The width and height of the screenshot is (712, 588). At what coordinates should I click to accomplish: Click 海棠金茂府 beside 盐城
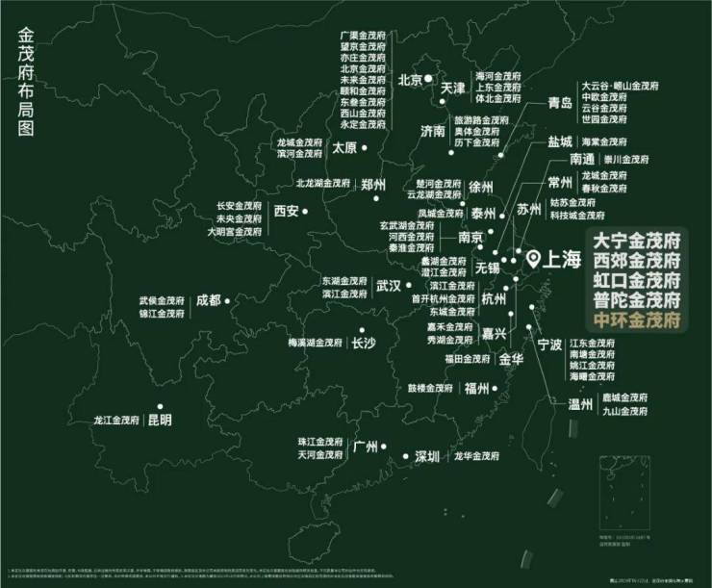click(604, 142)
